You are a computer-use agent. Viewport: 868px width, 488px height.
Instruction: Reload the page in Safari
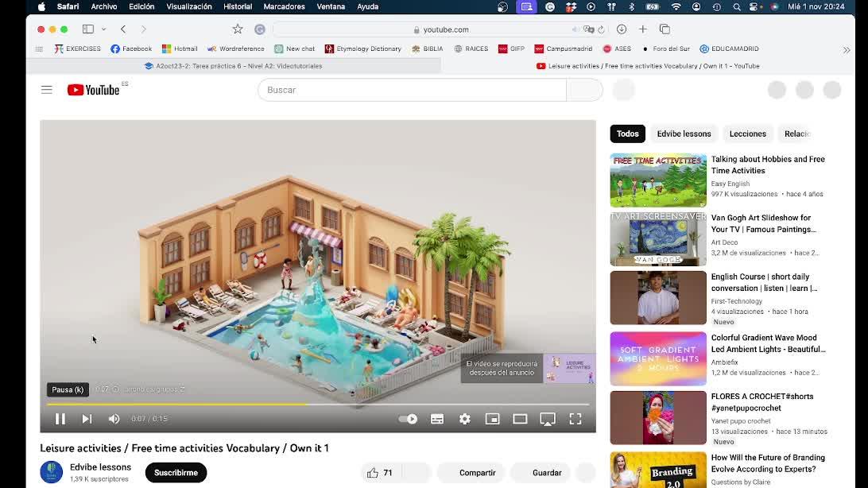click(601, 29)
